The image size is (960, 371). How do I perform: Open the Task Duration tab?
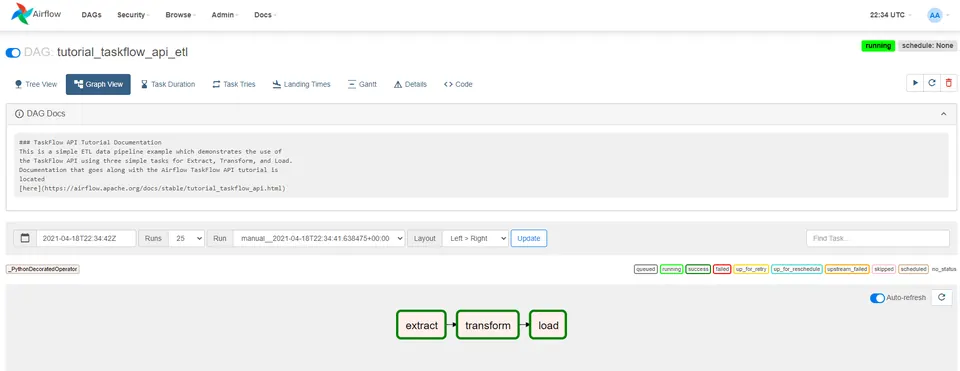pyautogui.click(x=167, y=84)
